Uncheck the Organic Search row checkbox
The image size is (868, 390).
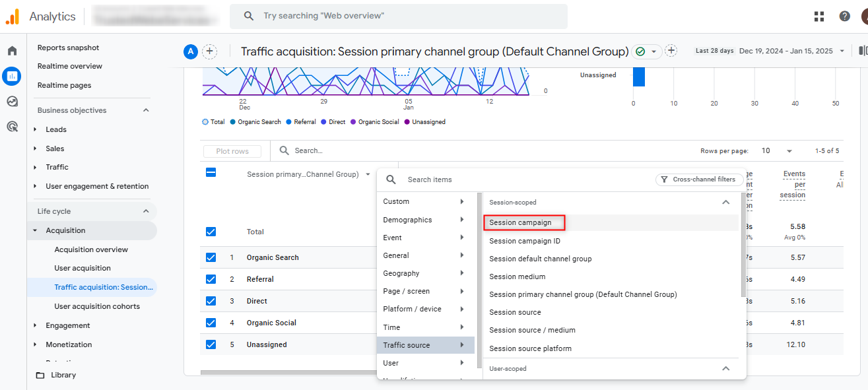click(x=211, y=257)
